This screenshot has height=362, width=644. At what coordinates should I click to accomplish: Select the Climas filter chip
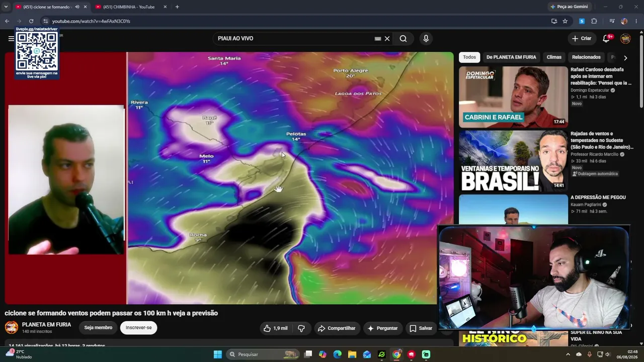point(554,57)
